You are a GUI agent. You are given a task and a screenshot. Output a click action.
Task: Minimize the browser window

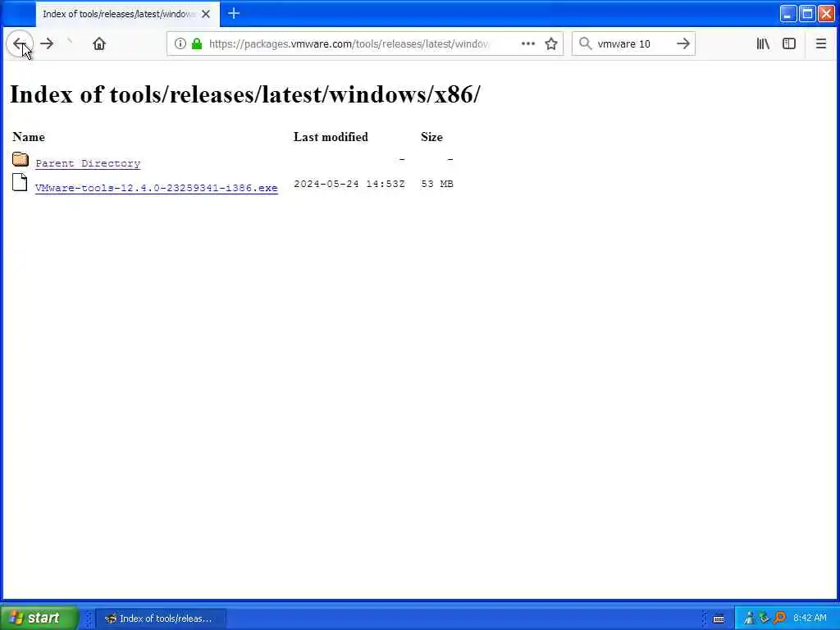tap(787, 14)
